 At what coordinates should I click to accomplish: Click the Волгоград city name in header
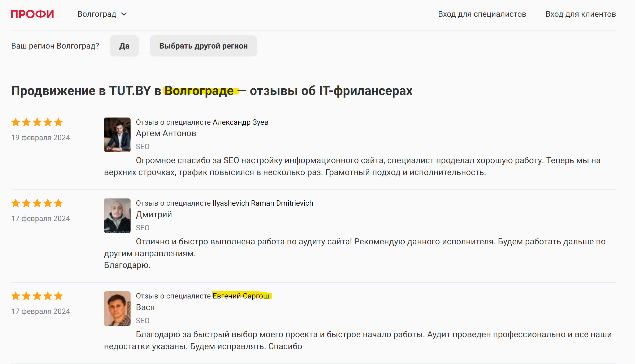coord(97,14)
